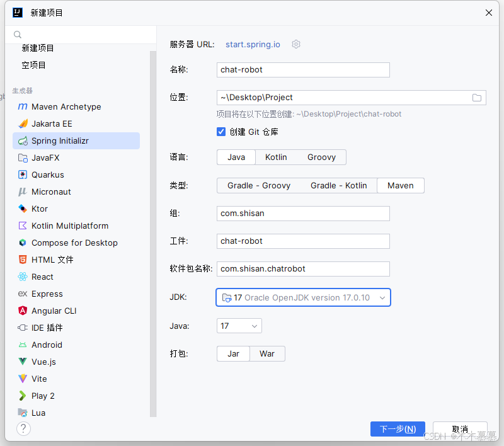Viewport: 504px width, 446px height.
Task: Click the Play 2 chevron icon
Action: click(x=23, y=396)
